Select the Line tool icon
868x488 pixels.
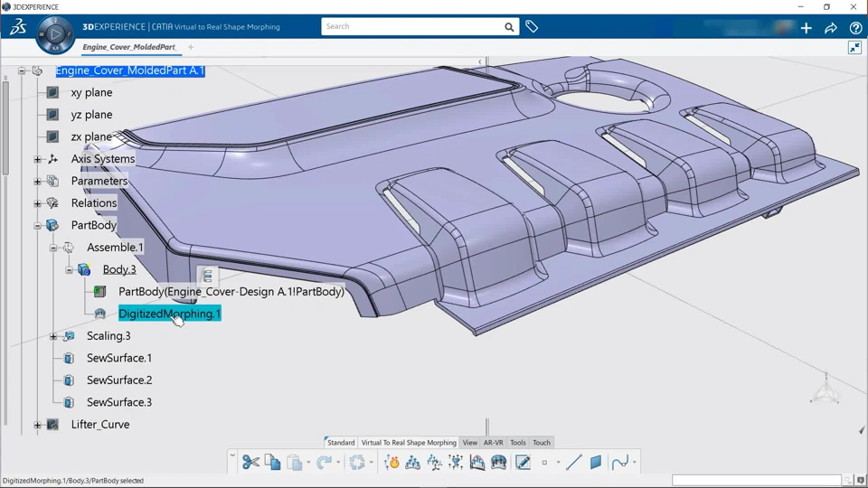click(574, 462)
